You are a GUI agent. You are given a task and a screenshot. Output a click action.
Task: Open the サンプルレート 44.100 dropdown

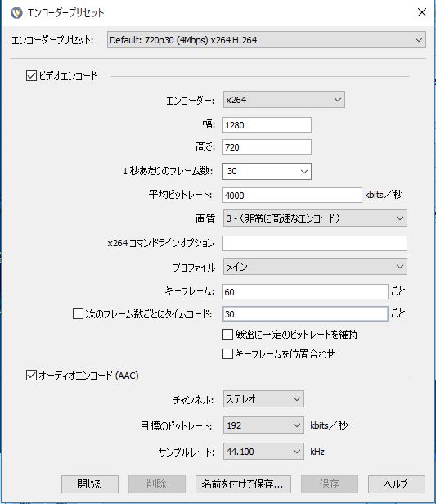263,452
